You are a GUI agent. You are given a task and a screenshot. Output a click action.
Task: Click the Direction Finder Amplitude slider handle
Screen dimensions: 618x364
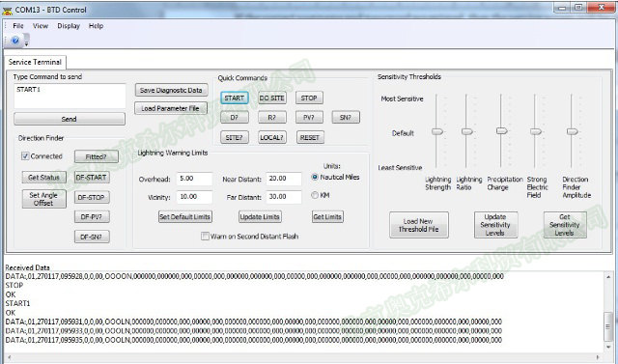point(573,131)
